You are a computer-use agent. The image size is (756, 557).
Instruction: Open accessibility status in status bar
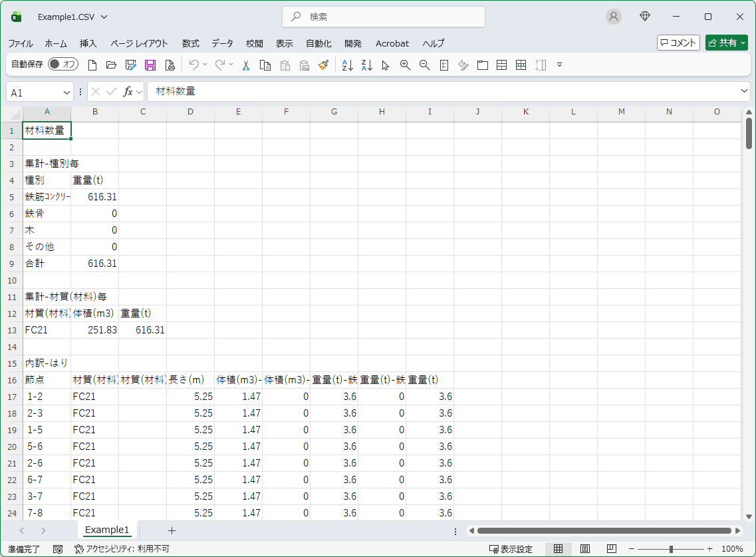(122, 549)
